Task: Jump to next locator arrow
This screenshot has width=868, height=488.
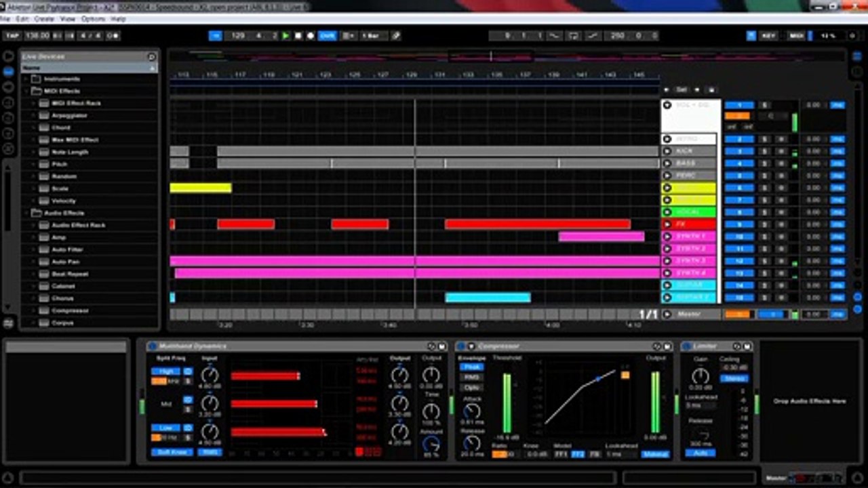Action: [697, 89]
